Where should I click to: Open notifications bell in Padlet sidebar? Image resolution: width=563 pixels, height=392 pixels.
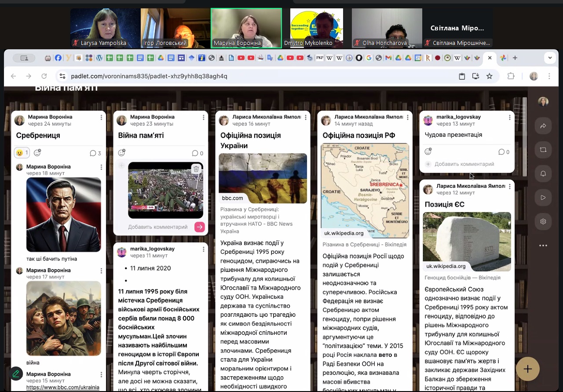coord(543,174)
